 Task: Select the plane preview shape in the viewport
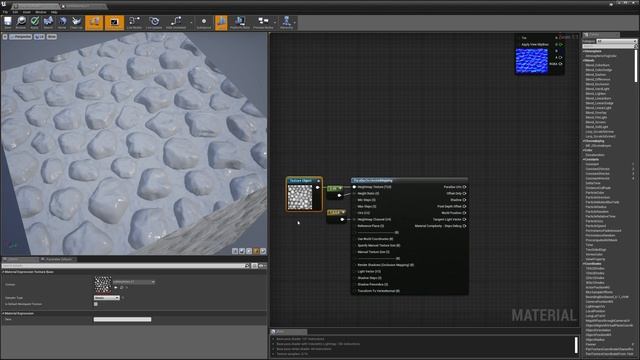(249, 251)
